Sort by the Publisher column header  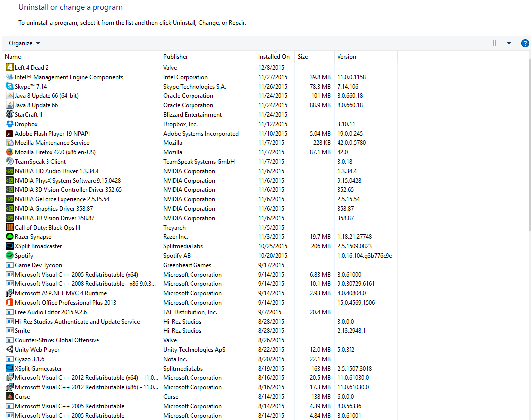(x=207, y=57)
